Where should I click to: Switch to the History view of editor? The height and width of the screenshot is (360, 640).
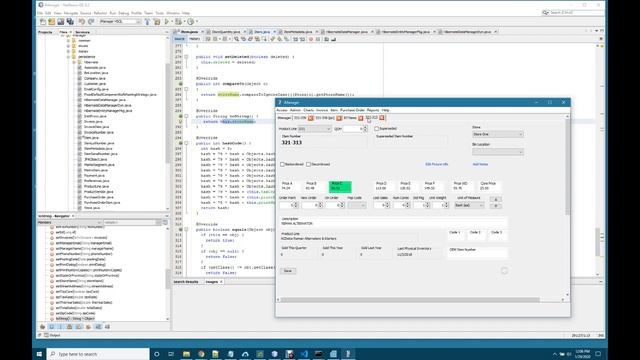(x=194, y=39)
